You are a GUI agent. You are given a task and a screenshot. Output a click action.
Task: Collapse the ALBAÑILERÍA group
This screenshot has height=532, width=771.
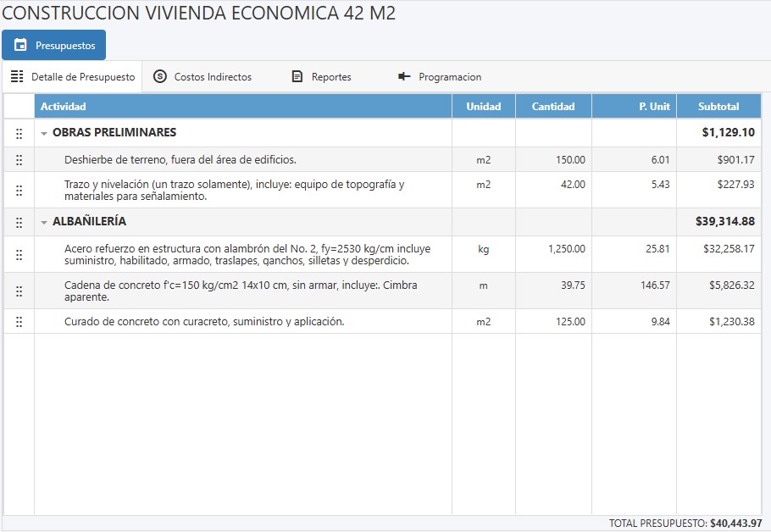(x=44, y=223)
